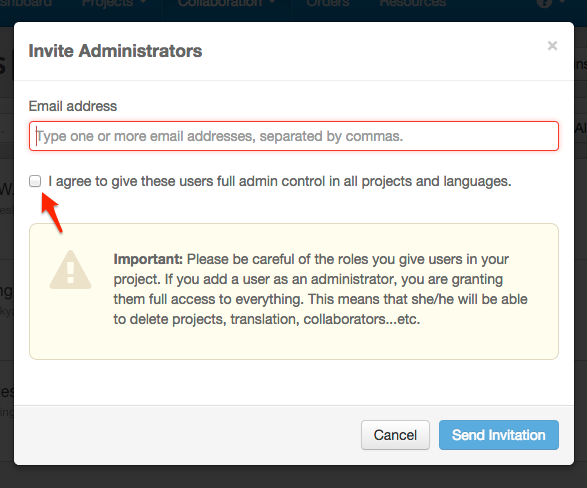Click the Email address label
587x488 pixels.
(73, 106)
